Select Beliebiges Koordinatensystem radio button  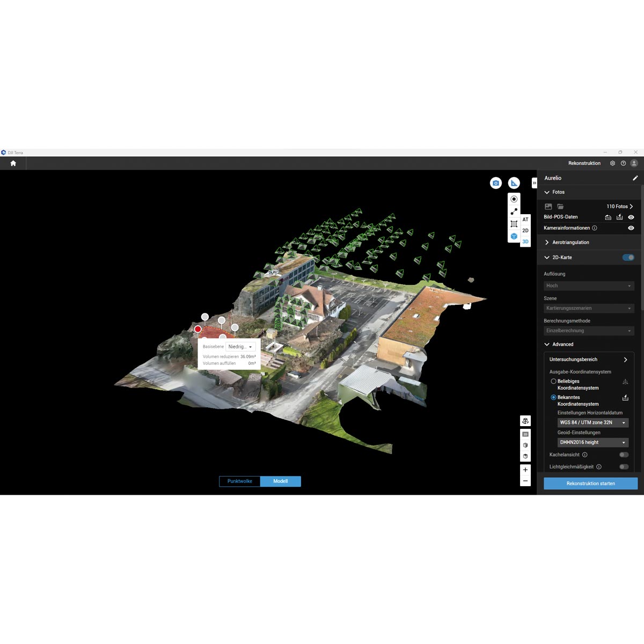click(553, 382)
